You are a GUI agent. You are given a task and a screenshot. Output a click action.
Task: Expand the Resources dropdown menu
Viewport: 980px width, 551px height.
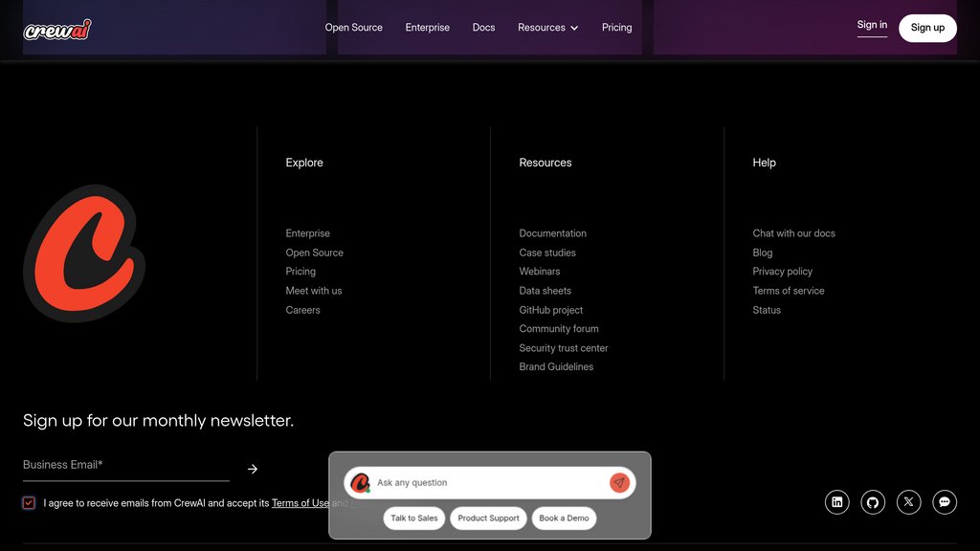(547, 28)
